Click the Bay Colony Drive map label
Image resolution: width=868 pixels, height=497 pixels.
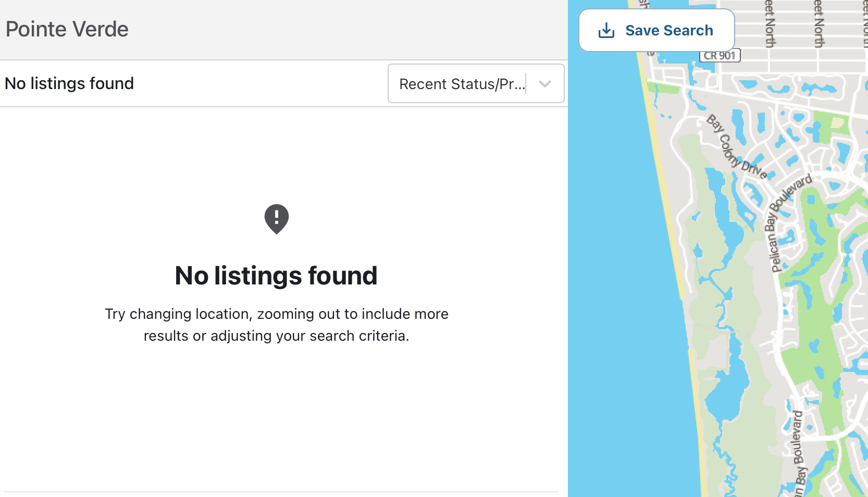tap(737, 147)
